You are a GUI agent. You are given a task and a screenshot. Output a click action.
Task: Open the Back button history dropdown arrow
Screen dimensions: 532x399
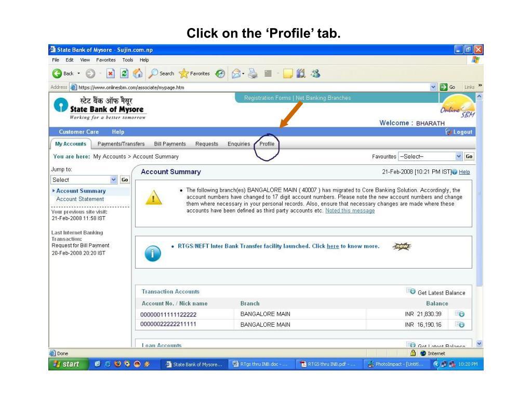coord(79,74)
